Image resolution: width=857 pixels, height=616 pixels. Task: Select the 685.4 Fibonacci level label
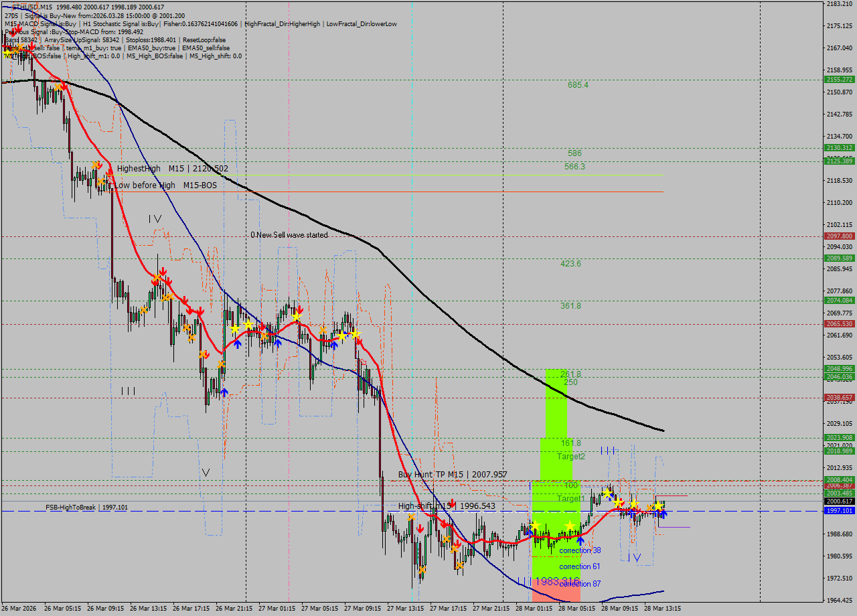click(x=578, y=85)
